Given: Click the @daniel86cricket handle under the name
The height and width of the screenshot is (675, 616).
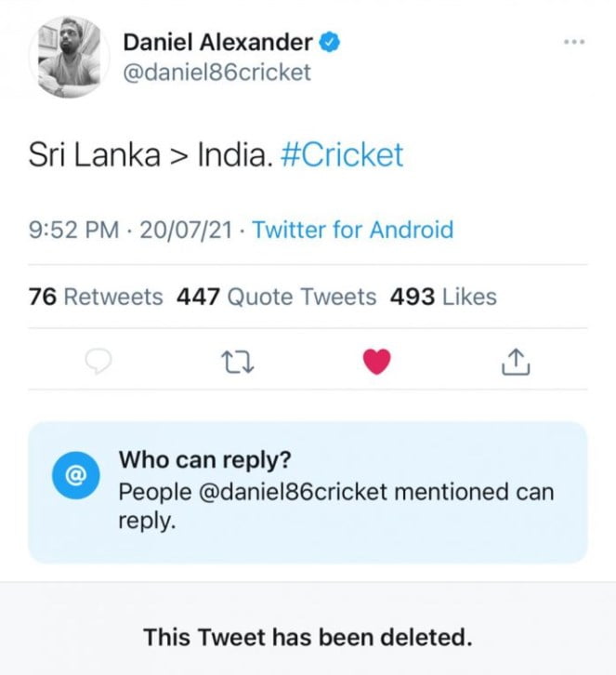Looking at the screenshot, I should 216,72.
